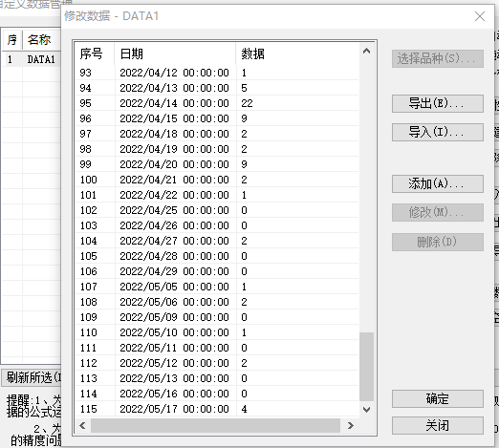Image resolution: width=499 pixels, height=448 pixels.
Task: Close the 修改数据 dialog with X
Action: coord(480,16)
